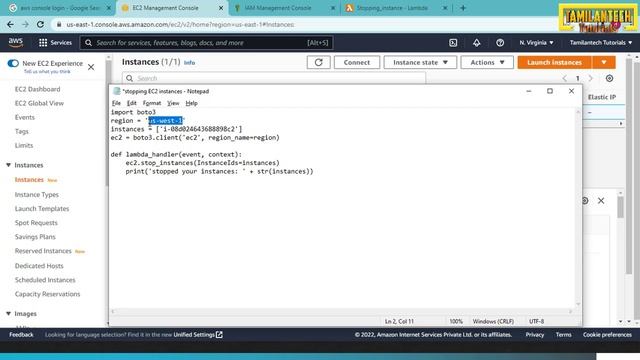Screen dimensions: 640x360
Task: Click the AWS logo home icon
Action: [16, 42]
